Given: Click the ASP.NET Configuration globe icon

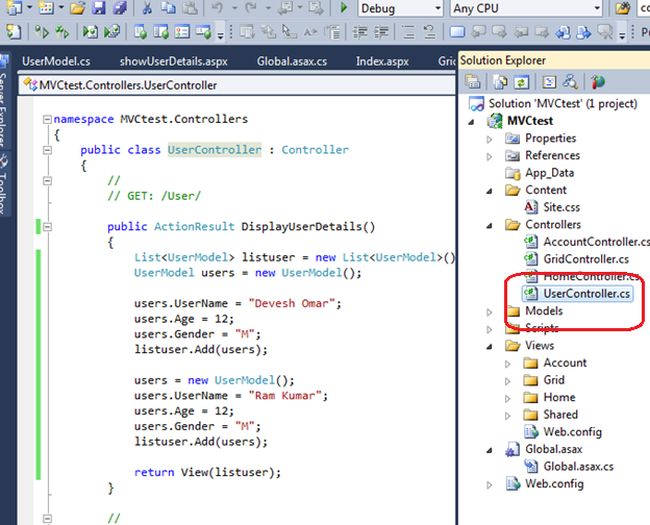Looking at the screenshot, I should [x=598, y=82].
